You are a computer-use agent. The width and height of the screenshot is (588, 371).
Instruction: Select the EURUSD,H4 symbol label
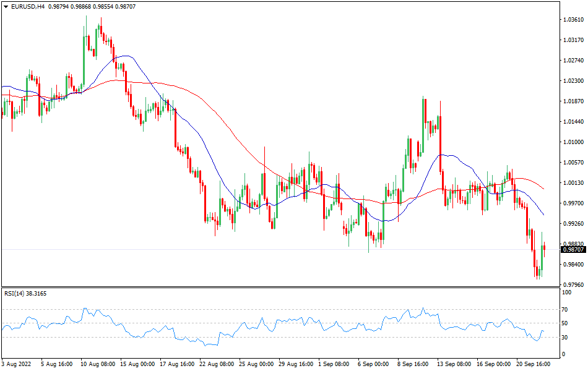tap(27, 6)
